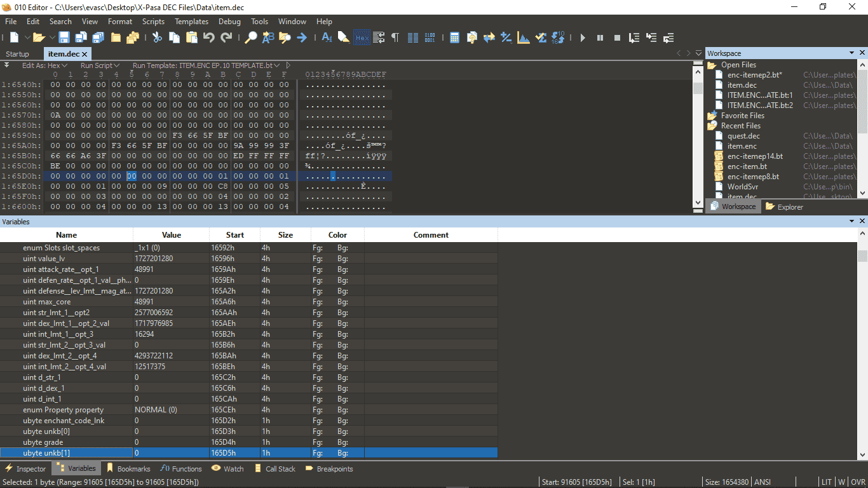Select enc-itemep2.bt* in Open Files

coord(754,75)
